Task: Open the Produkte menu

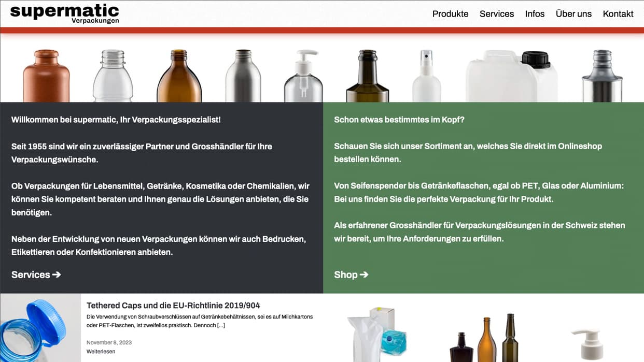Action: 450,14
